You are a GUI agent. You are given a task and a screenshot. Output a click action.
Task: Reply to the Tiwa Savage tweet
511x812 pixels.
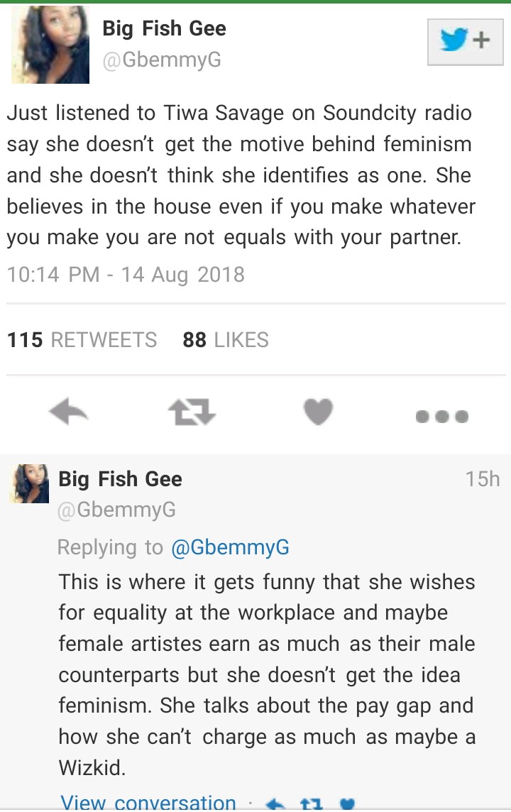point(68,412)
